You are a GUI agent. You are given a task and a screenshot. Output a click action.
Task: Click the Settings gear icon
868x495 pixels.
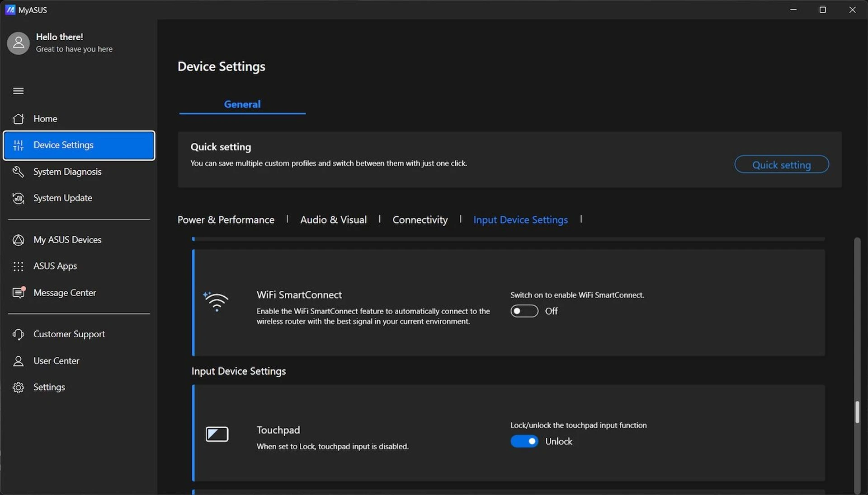click(x=19, y=388)
